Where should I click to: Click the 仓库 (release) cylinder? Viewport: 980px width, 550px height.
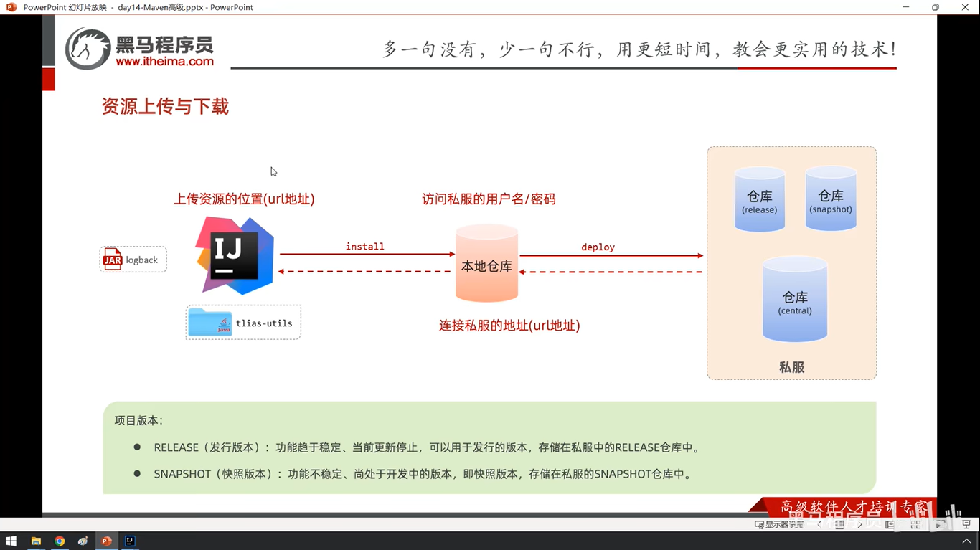pos(760,199)
